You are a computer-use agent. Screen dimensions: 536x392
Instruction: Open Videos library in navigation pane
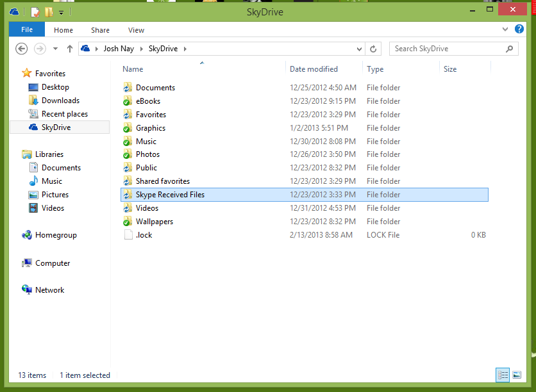(53, 208)
